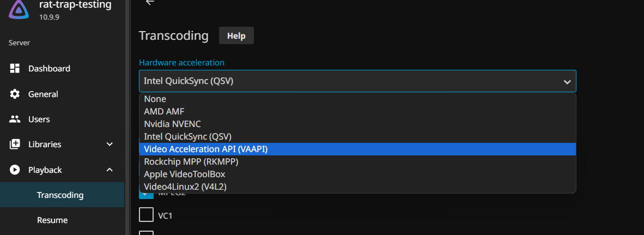
Task: Click the Users people icon
Action: [15, 119]
